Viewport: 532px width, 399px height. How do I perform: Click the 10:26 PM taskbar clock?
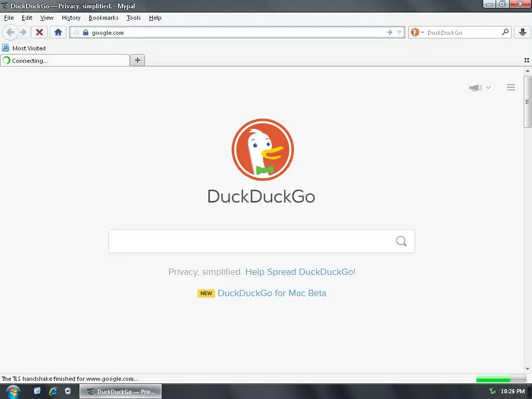(513, 392)
